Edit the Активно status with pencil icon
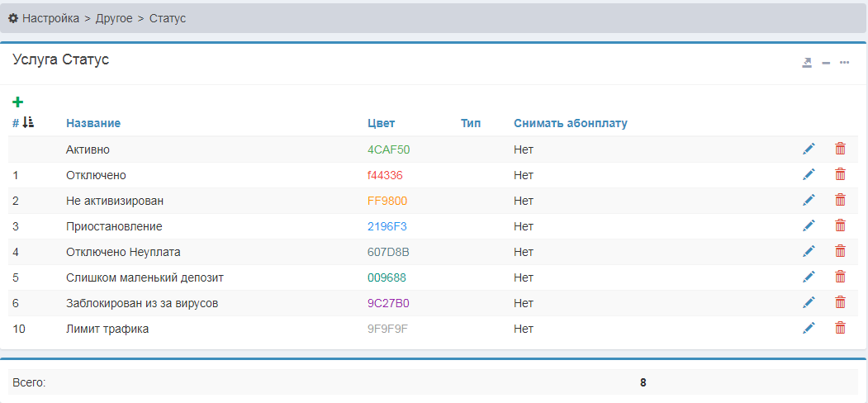This screenshot has width=868, height=403. coord(809,149)
